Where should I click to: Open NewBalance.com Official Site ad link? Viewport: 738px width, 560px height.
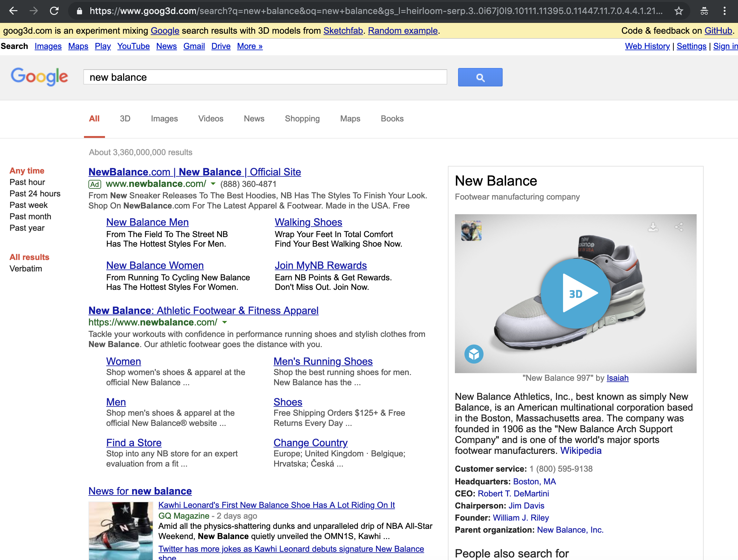tap(194, 172)
